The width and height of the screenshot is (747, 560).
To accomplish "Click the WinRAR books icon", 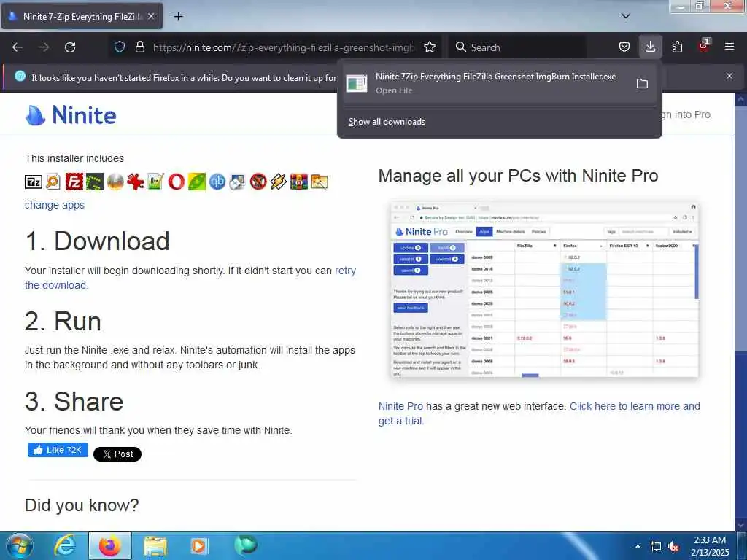I will (x=298, y=182).
